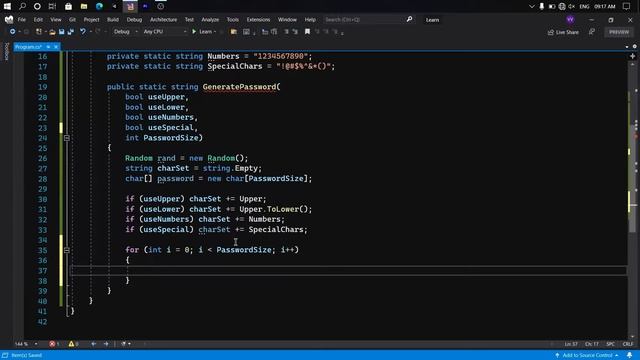Image resolution: width=640 pixels, height=360 pixels.
Task: Open the Debug configuration dropdown
Action: pos(125,31)
